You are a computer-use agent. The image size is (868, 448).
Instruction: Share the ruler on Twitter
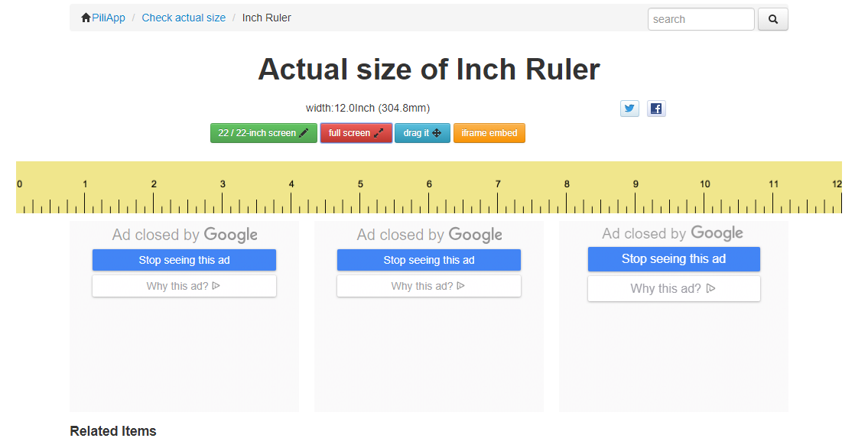click(x=629, y=109)
